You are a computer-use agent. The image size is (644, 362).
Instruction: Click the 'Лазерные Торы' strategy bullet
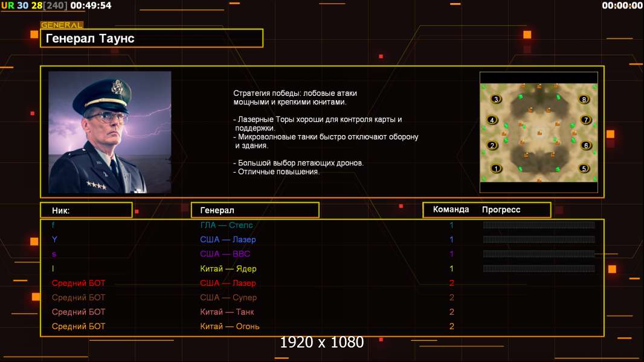coord(318,124)
